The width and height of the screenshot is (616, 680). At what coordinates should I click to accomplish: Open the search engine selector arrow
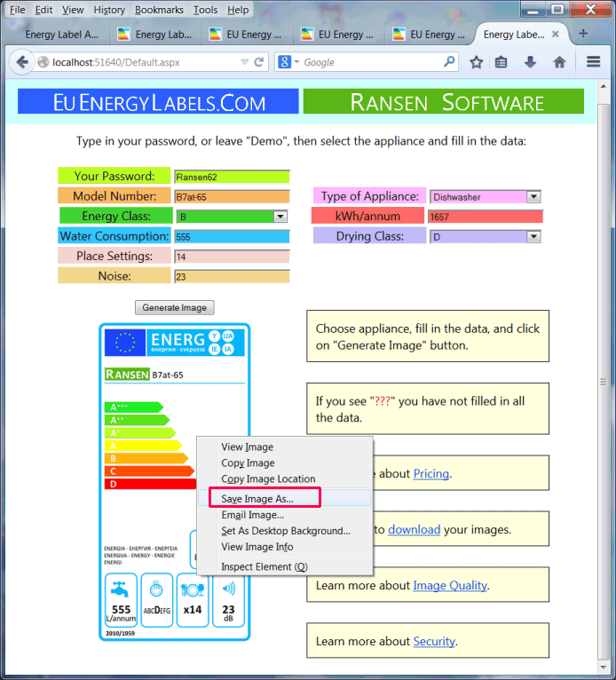click(297, 62)
